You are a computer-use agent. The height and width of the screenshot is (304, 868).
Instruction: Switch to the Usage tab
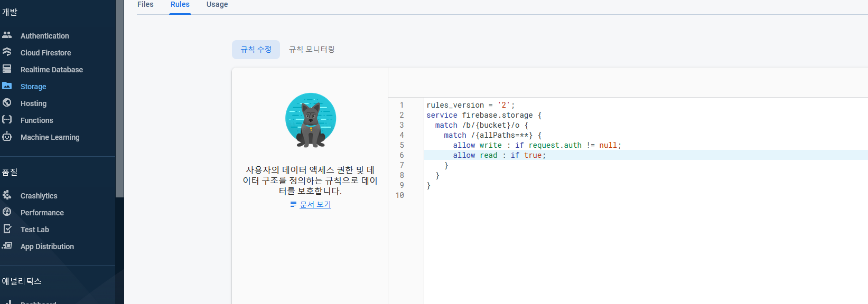tap(217, 4)
